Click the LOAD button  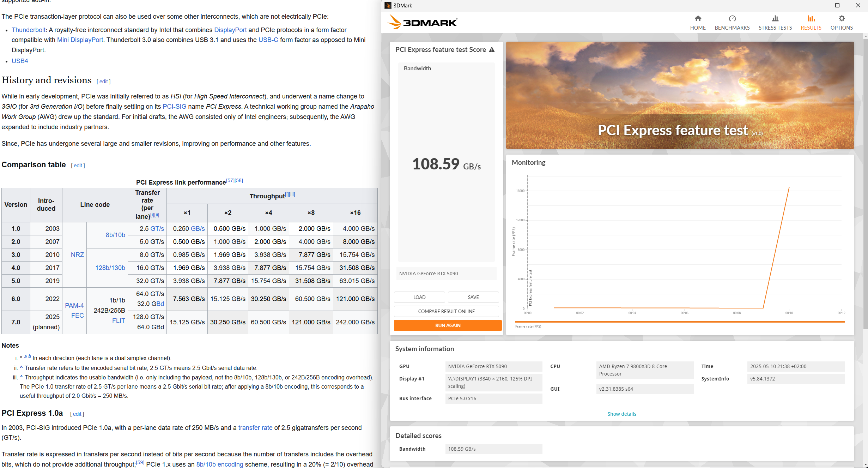419,297
